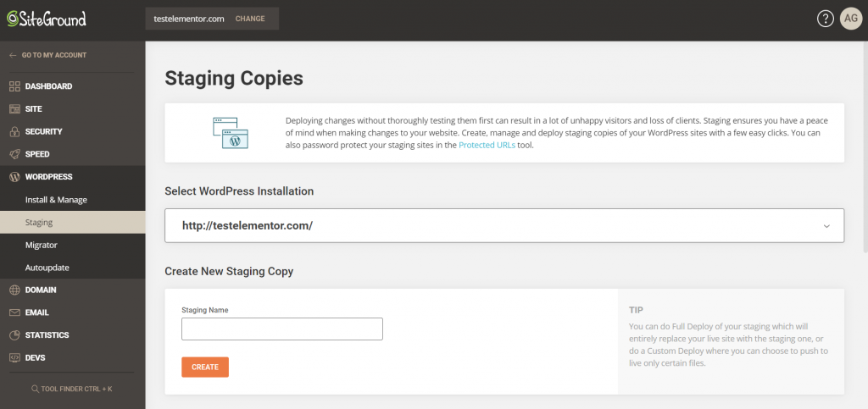
Task: Open Autoupdate in the sidebar
Action: click(x=47, y=268)
